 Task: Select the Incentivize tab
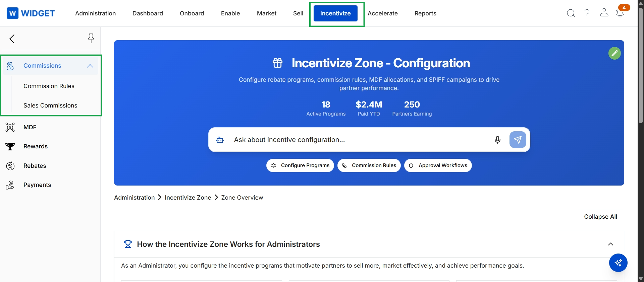coord(335,13)
